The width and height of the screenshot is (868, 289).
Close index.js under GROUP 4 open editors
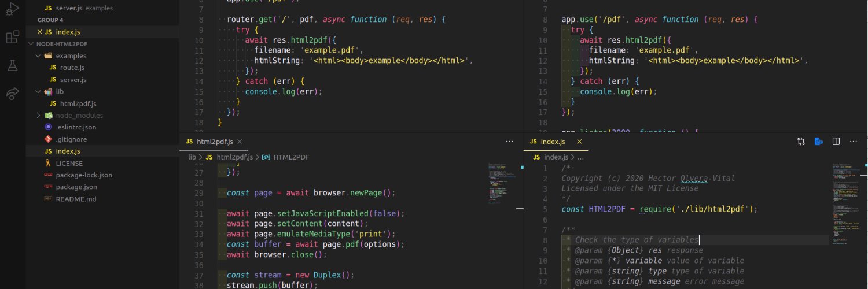pyautogui.click(x=39, y=32)
